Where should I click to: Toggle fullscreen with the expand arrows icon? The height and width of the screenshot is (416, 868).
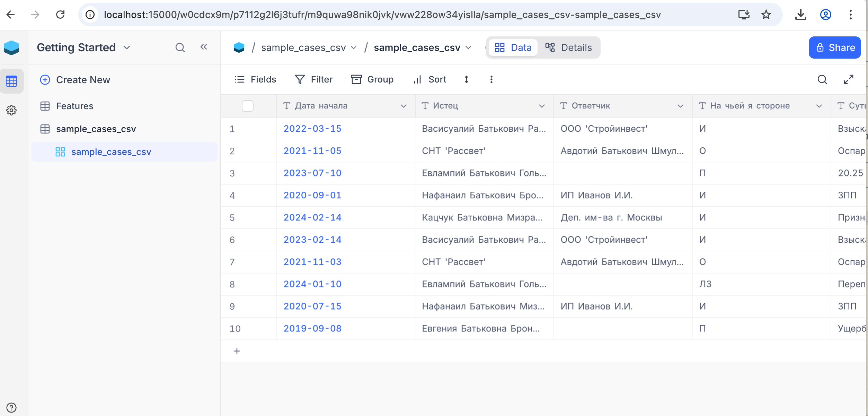coord(849,79)
